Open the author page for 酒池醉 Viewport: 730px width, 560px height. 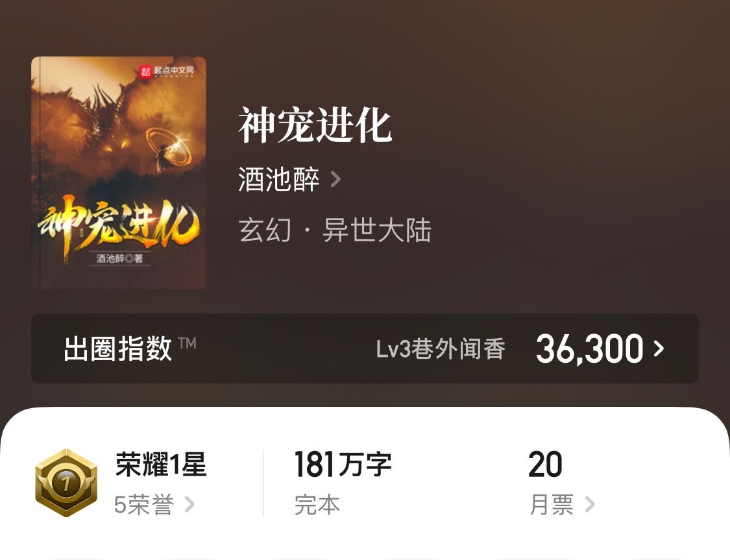point(278,178)
